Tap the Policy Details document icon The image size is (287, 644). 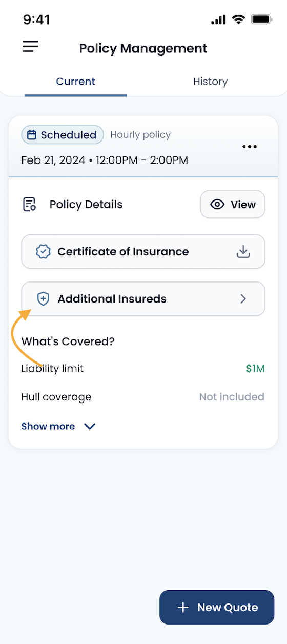(x=30, y=204)
